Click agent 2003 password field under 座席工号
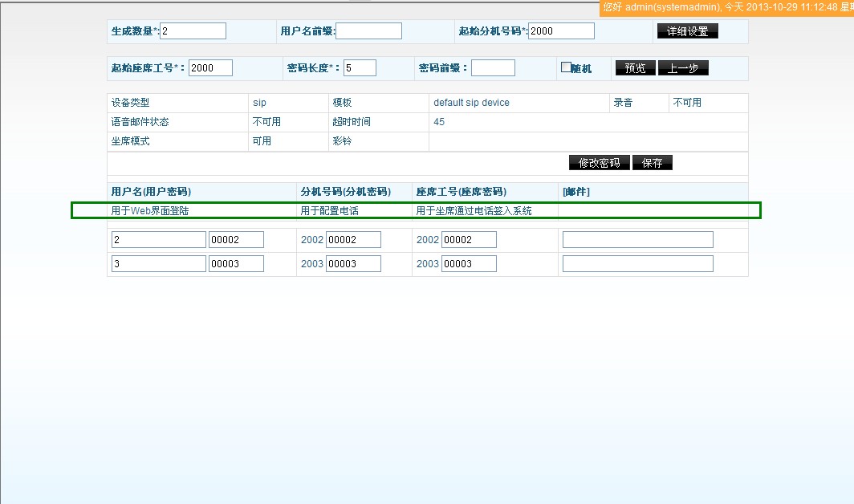This screenshot has height=504, width=854. tap(469, 264)
